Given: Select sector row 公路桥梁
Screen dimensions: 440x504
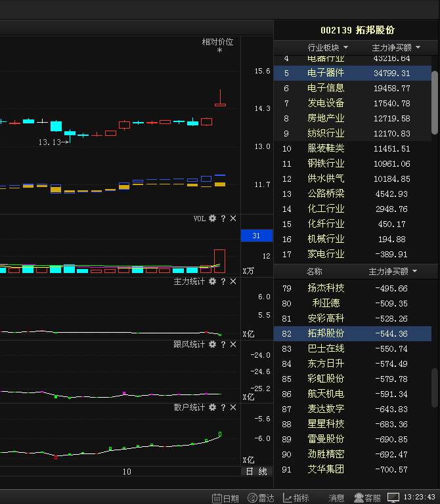Looking at the screenshot, I should pyautogui.click(x=353, y=194).
